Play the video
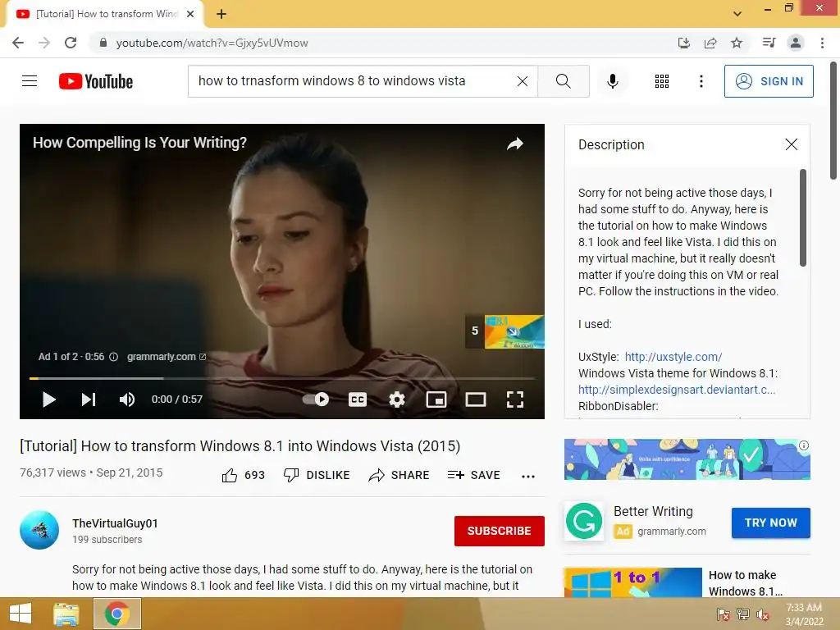This screenshot has height=630, width=840. (x=48, y=399)
